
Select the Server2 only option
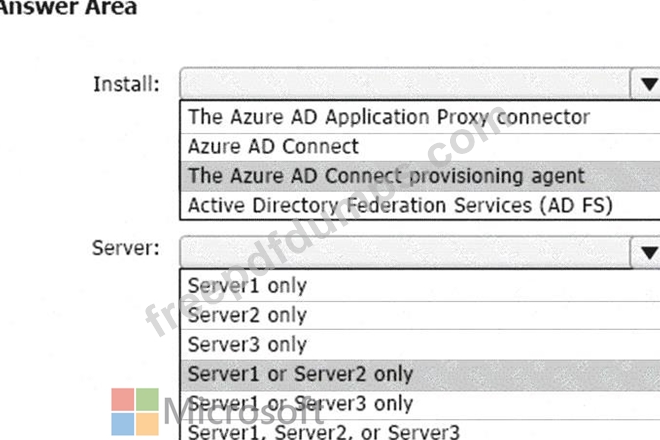[x=247, y=315]
